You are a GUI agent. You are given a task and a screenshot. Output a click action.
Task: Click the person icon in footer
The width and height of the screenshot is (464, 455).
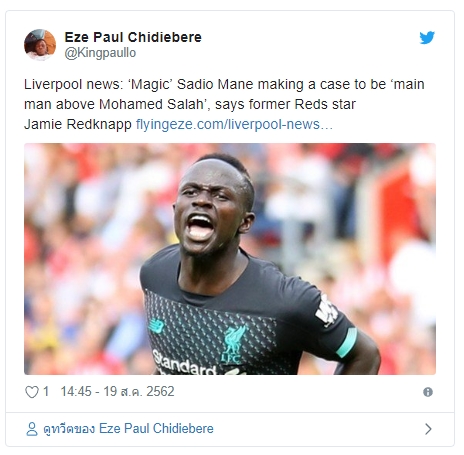pos(32,429)
